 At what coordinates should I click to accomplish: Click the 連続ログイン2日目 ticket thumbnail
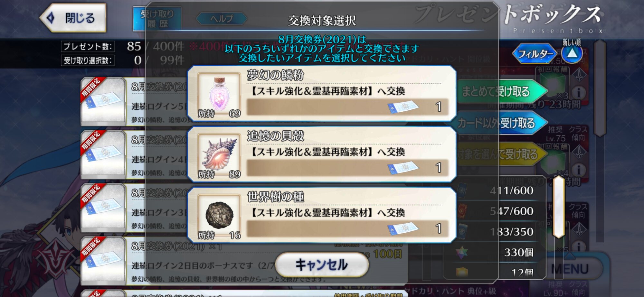pyautogui.click(x=103, y=261)
